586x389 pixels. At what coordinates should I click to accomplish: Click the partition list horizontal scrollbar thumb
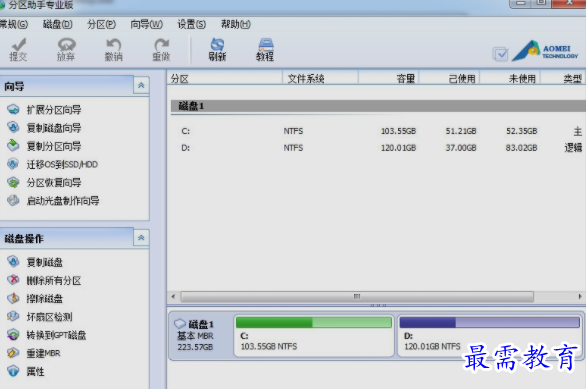357,296
